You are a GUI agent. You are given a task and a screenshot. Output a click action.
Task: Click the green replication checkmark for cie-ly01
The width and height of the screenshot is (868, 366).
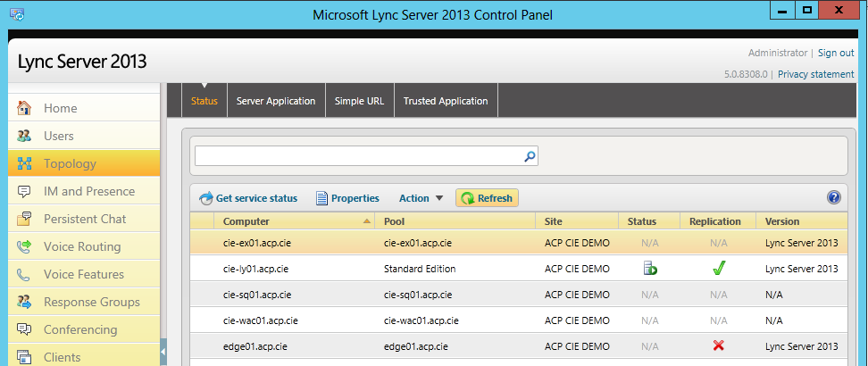click(719, 269)
